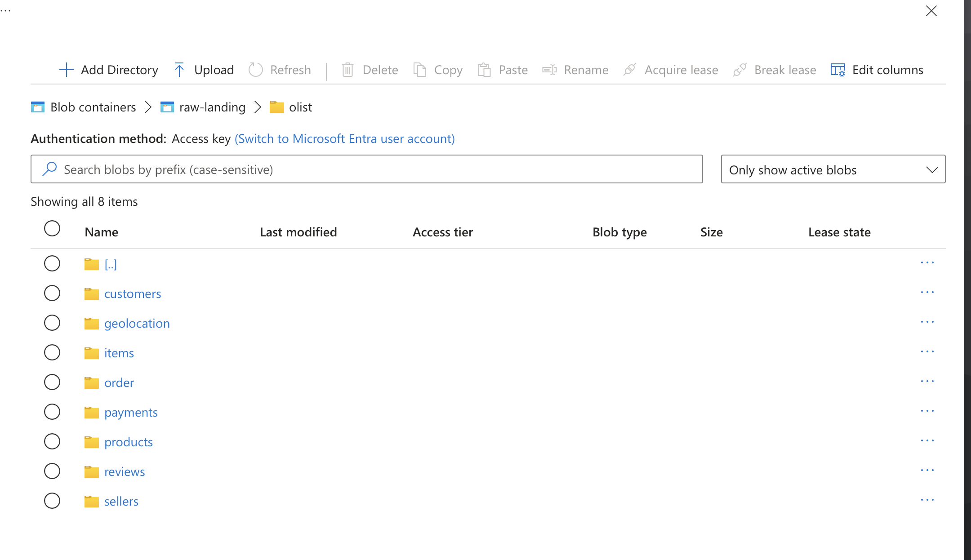971x560 pixels.
Task: Click the Acquire lease icon
Action: click(630, 70)
